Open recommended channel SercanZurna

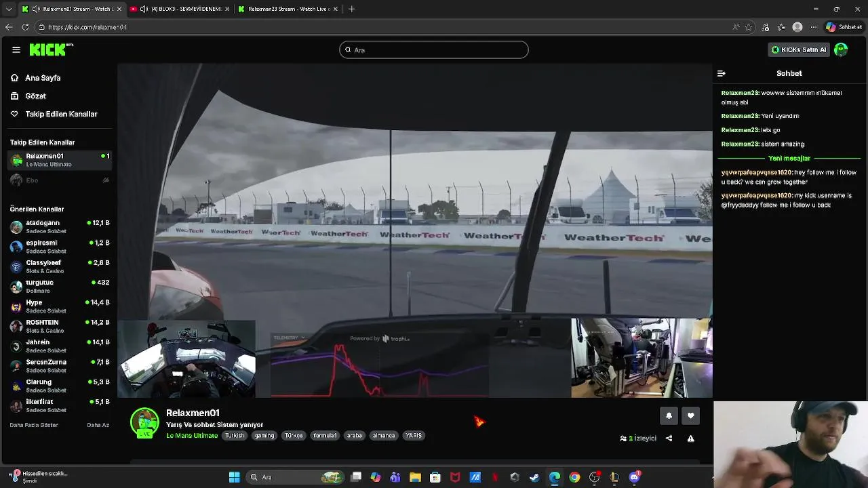[x=59, y=366]
